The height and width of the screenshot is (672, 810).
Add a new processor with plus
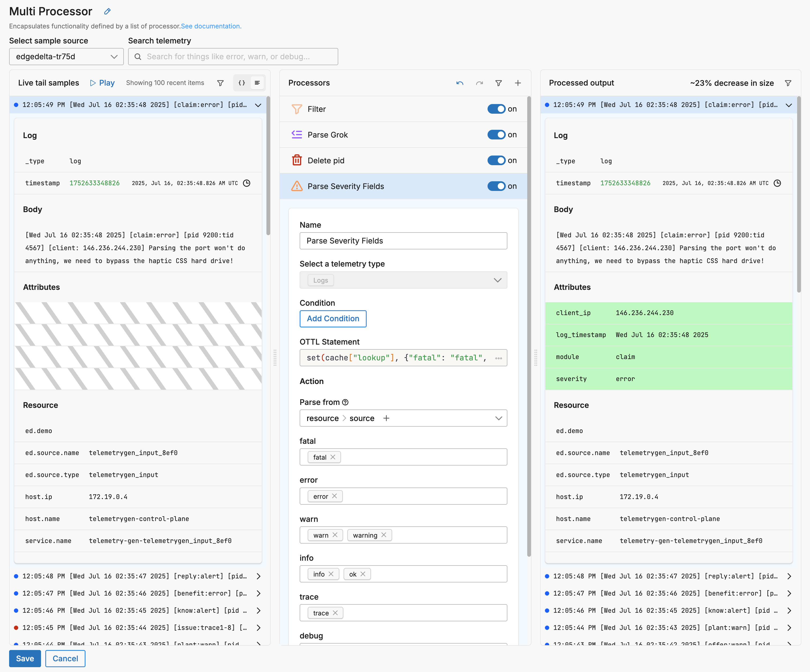(x=518, y=83)
